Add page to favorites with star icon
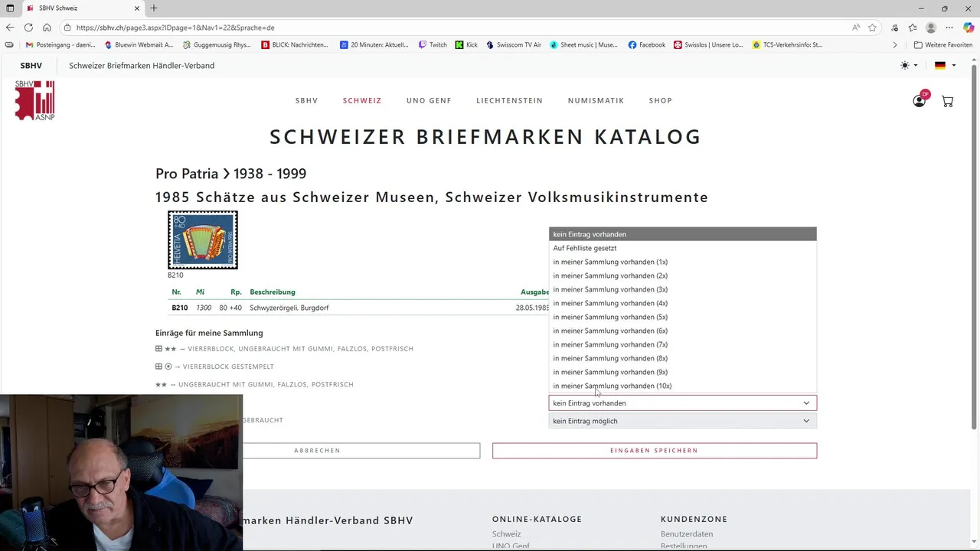 872,28
